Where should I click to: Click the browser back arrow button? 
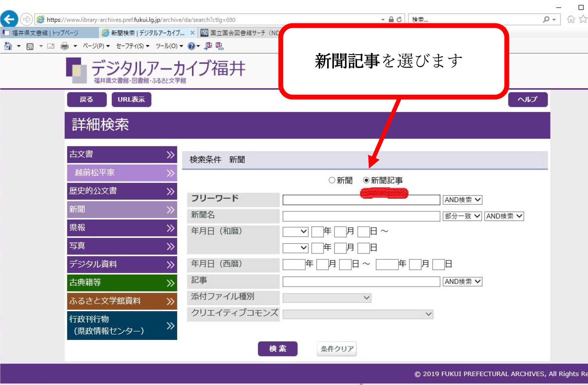click(9, 19)
